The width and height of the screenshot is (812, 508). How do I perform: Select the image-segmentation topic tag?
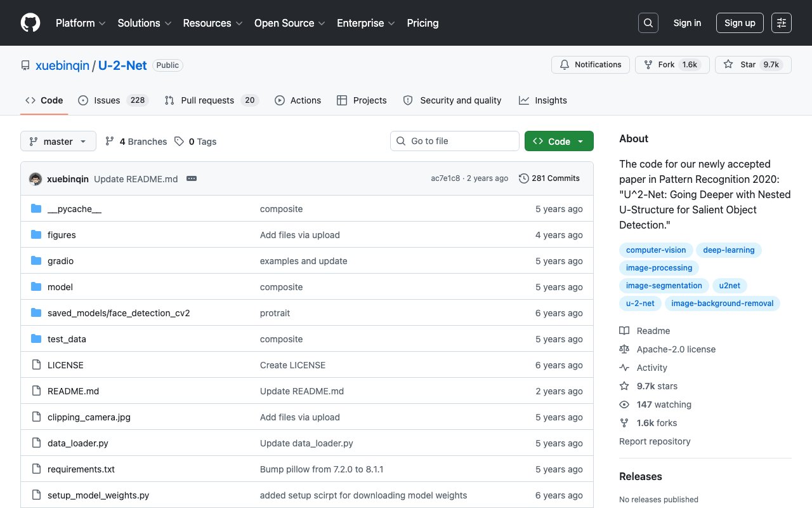664,286
